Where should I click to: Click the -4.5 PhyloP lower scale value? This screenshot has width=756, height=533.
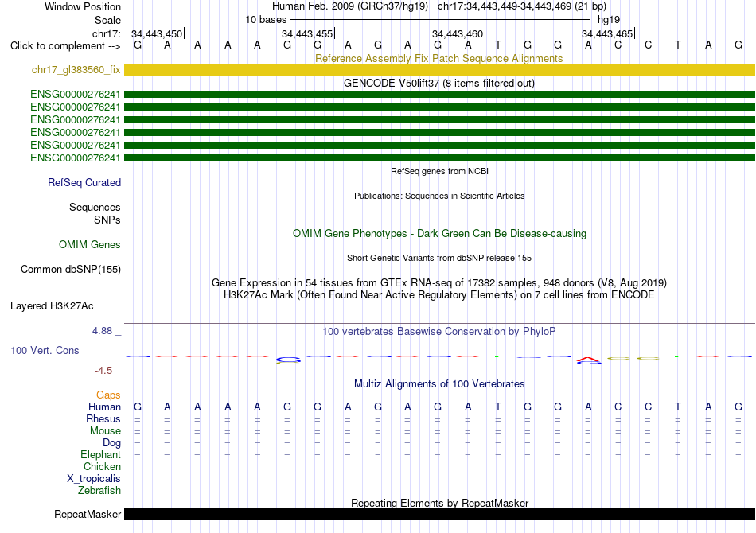click(x=103, y=370)
